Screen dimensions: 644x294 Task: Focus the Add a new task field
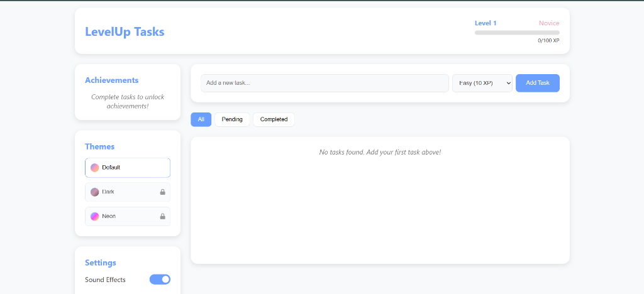tap(325, 83)
